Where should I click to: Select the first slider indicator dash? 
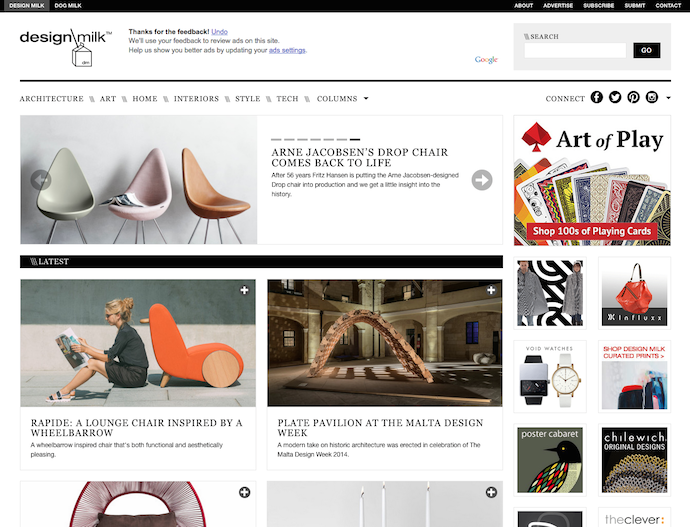point(276,139)
